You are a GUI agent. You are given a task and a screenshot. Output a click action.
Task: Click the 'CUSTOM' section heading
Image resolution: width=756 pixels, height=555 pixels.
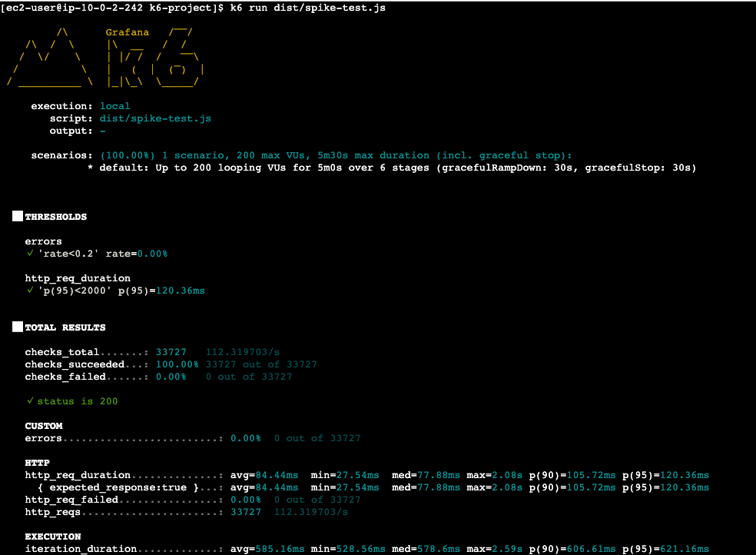[x=44, y=426]
